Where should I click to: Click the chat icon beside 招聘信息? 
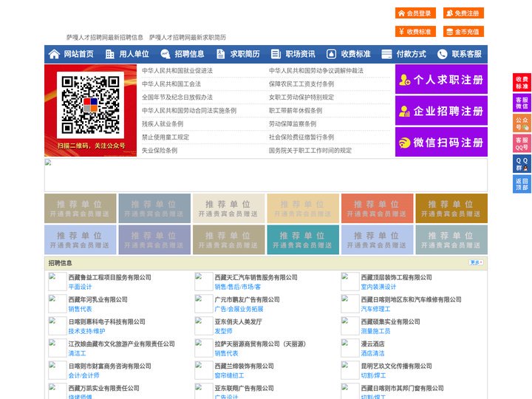tap(166, 54)
